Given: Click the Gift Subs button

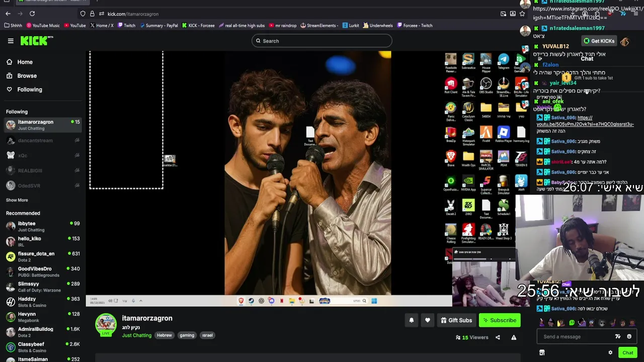Looking at the screenshot, I should 456,320.
